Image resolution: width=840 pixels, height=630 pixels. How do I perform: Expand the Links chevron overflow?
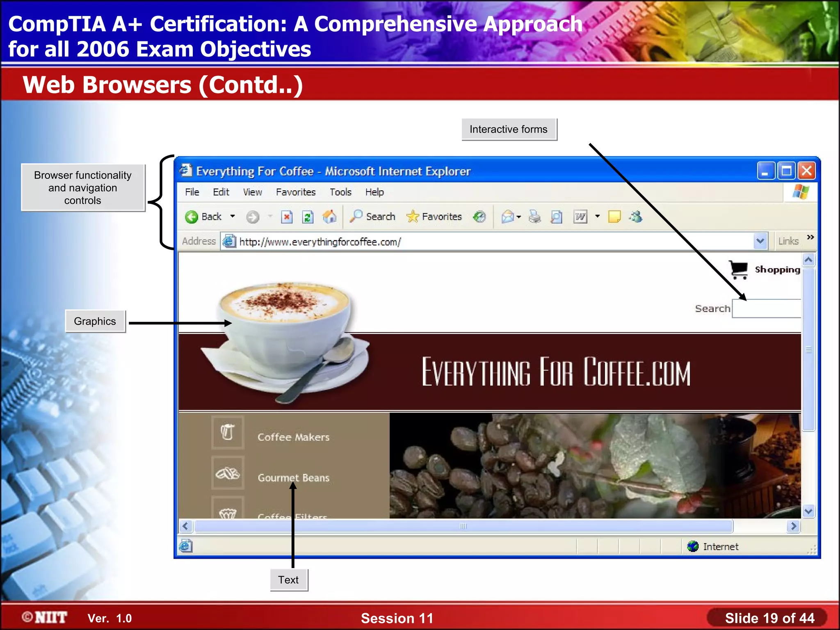click(810, 237)
